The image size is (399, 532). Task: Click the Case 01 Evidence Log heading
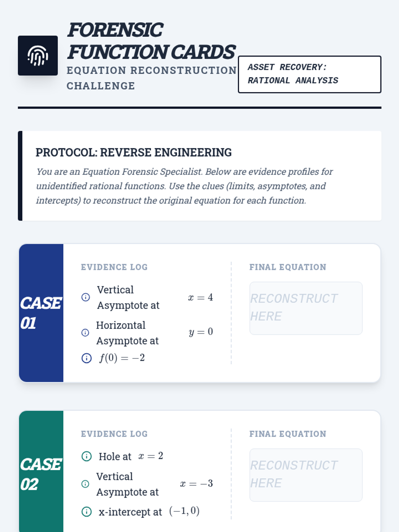coord(114,267)
